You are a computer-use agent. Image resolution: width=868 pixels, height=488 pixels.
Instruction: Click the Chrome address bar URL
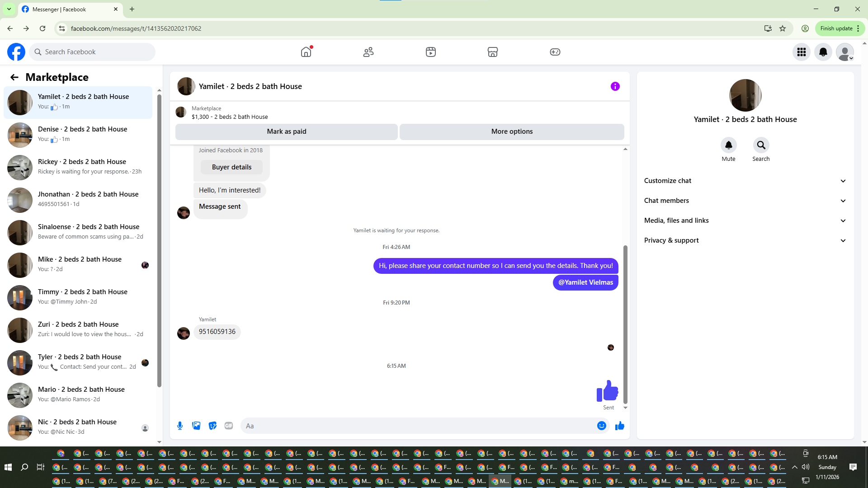pyautogui.click(x=136, y=28)
